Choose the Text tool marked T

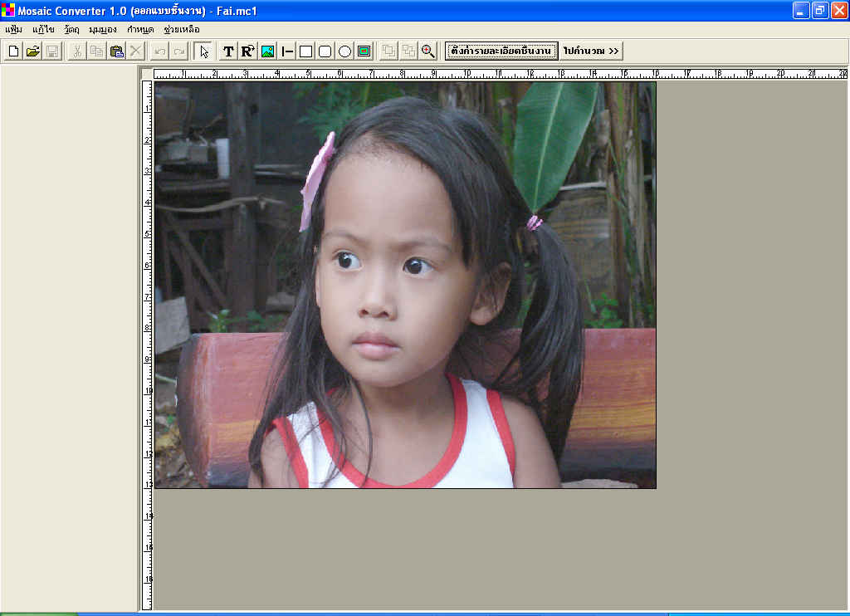(x=228, y=51)
